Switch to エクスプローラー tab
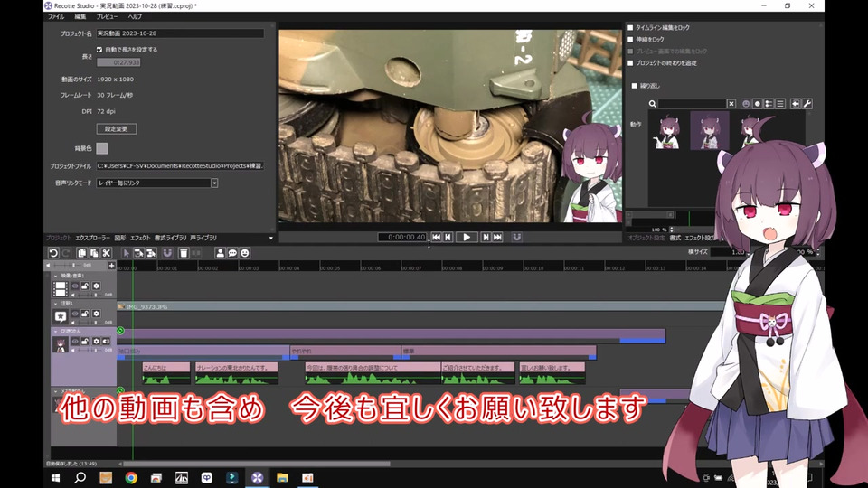This screenshot has width=868, height=488. pos(92,238)
